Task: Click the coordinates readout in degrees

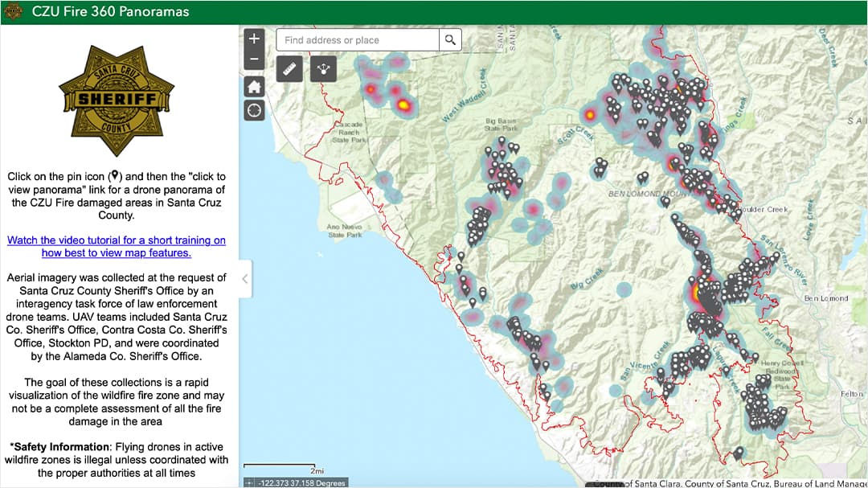Action: click(301, 483)
